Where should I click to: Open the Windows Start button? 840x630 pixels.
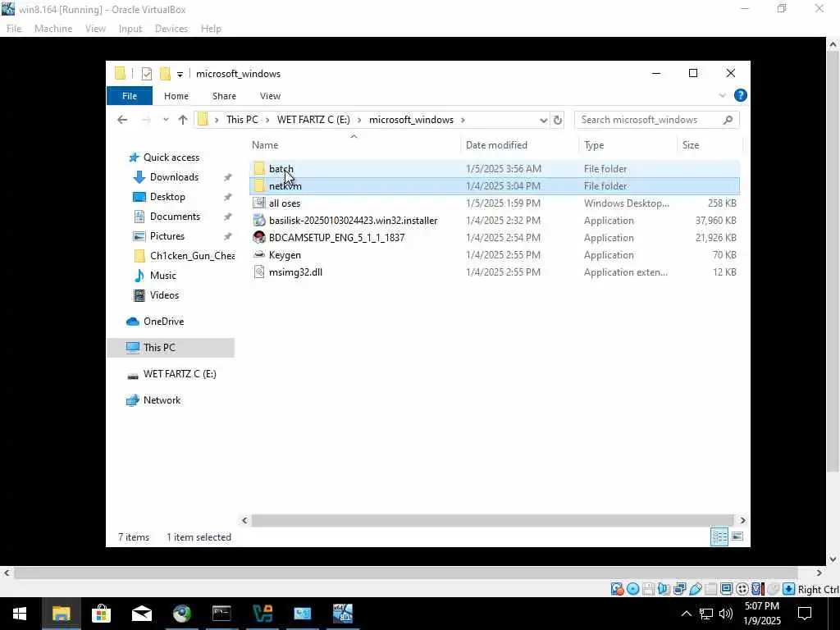pyautogui.click(x=20, y=614)
